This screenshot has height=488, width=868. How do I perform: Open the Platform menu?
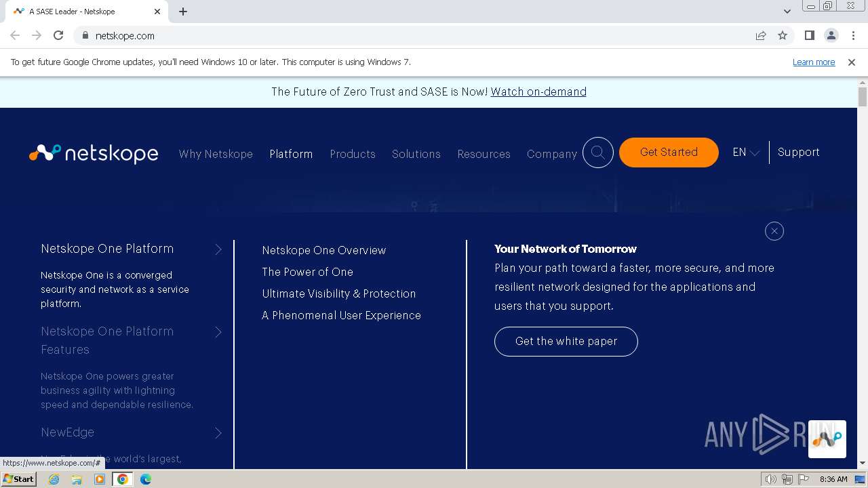coord(291,154)
